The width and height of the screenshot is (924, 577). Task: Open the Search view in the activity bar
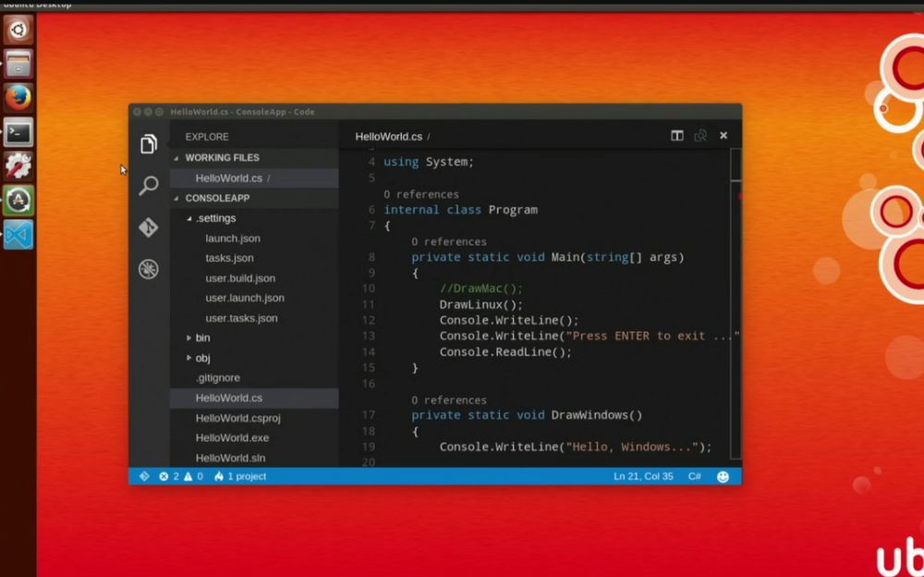[149, 185]
